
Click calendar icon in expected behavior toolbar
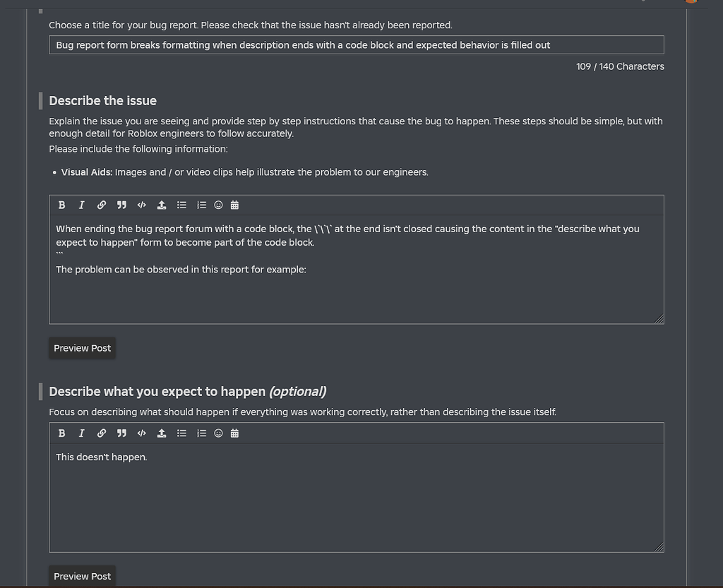click(234, 433)
